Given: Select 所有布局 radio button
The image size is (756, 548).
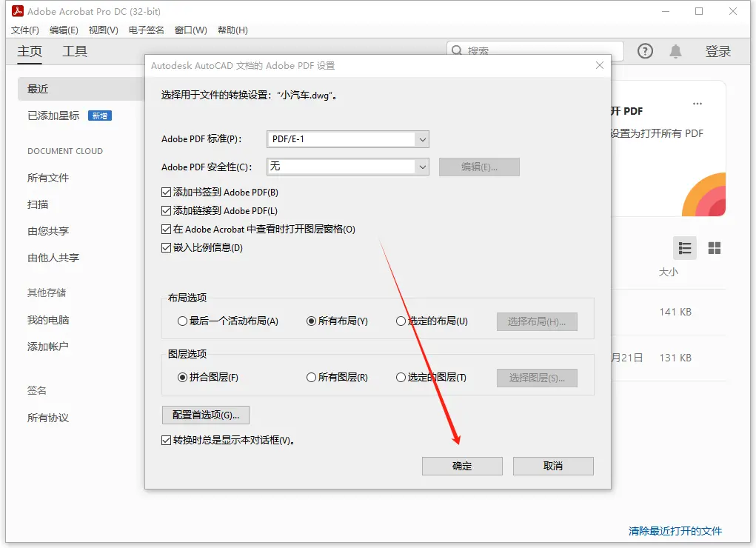Looking at the screenshot, I should tap(312, 321).
